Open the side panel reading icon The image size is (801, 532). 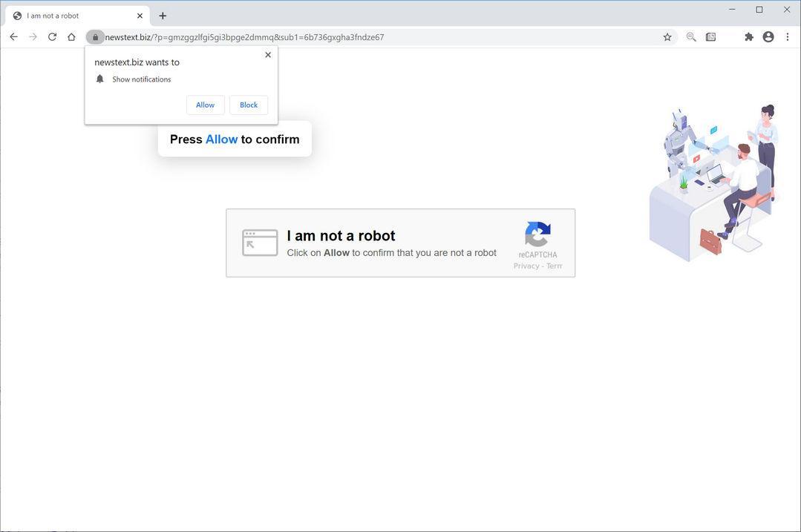[x=710, y=36]
